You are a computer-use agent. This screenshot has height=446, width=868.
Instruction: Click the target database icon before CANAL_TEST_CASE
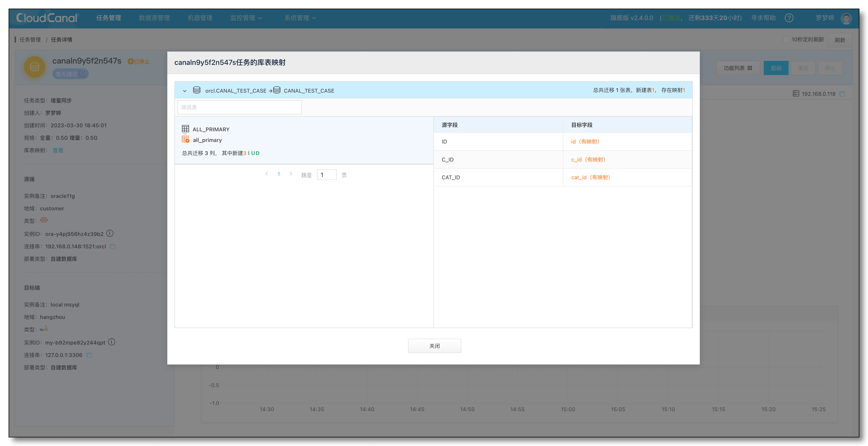point(277,90)
